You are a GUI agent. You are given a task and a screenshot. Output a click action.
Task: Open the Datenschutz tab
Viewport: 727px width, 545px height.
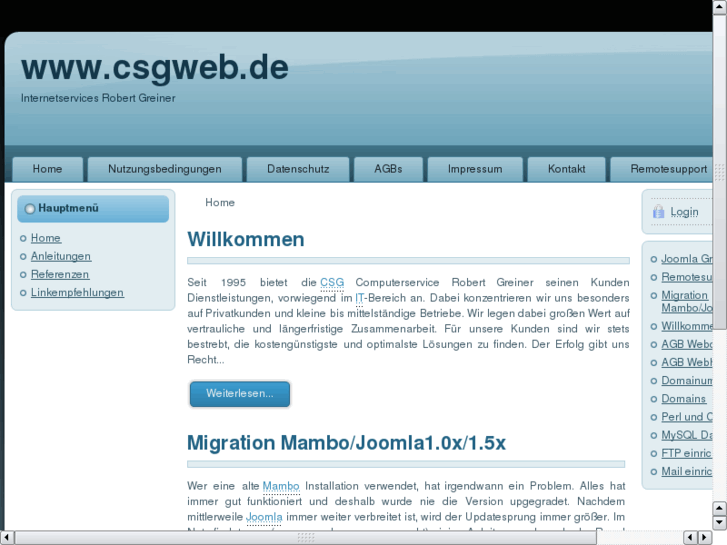(298, 169)
